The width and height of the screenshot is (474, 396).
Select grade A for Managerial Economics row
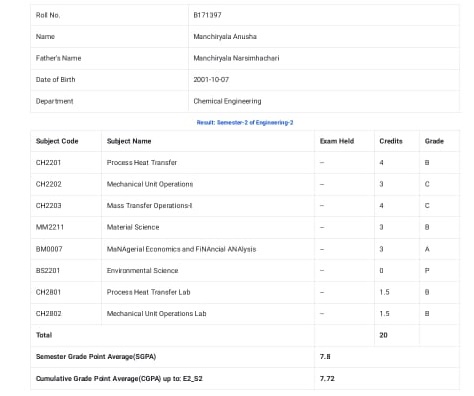coord(427,249)
